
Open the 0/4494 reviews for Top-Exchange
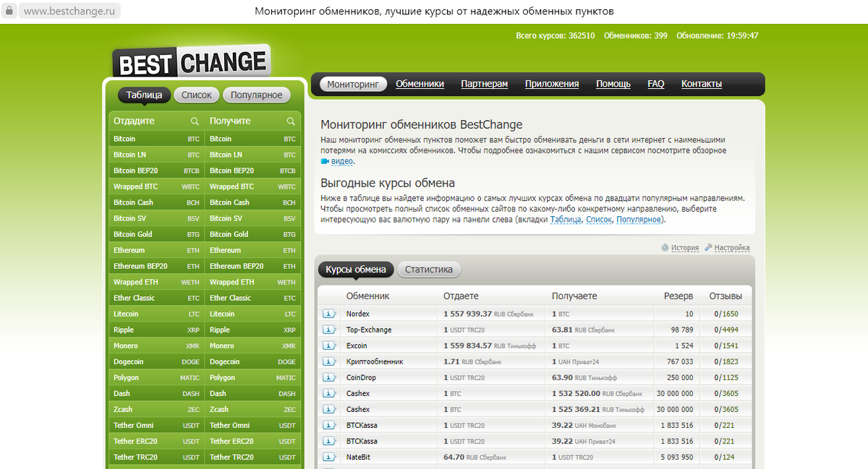pyautogui.click(x=726, y=330)
